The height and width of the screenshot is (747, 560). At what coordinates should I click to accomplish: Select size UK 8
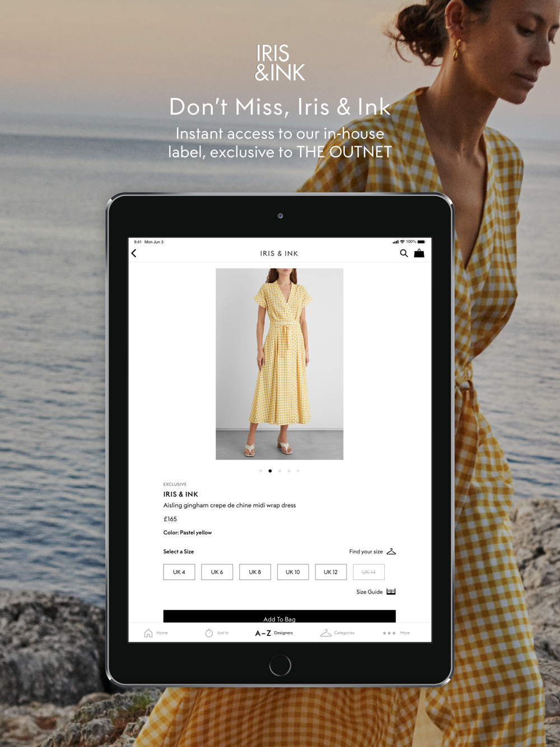point(255,572)
